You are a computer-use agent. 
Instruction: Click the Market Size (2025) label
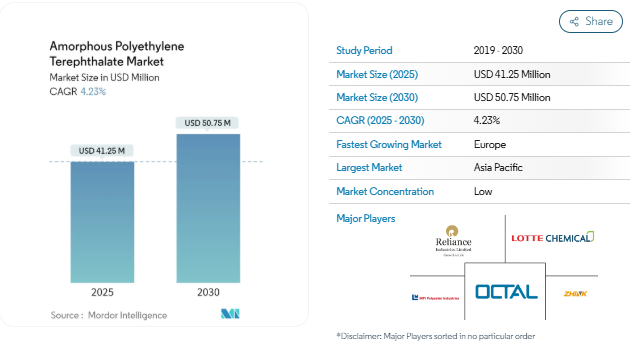tap(377, 74)
